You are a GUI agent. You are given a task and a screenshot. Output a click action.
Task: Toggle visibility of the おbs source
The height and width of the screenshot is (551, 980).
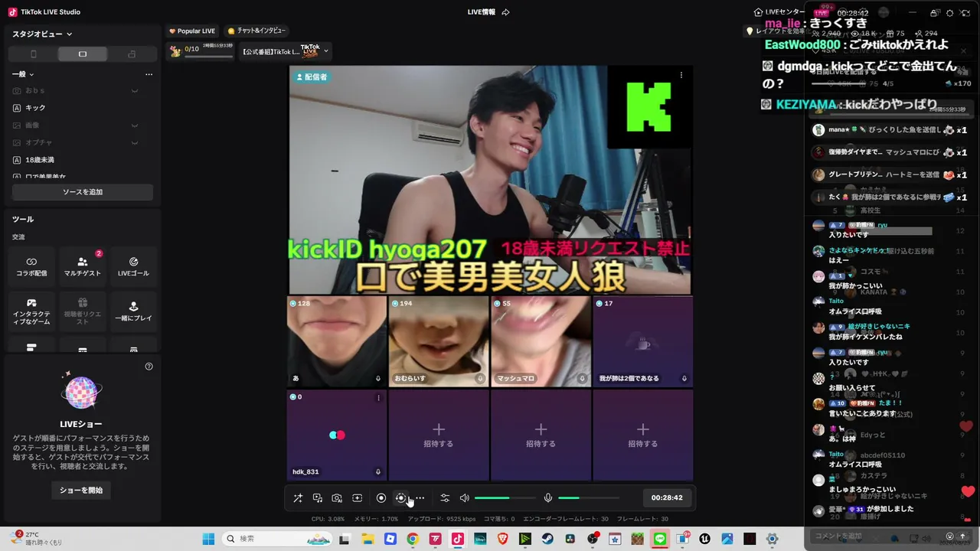point(135,91)
